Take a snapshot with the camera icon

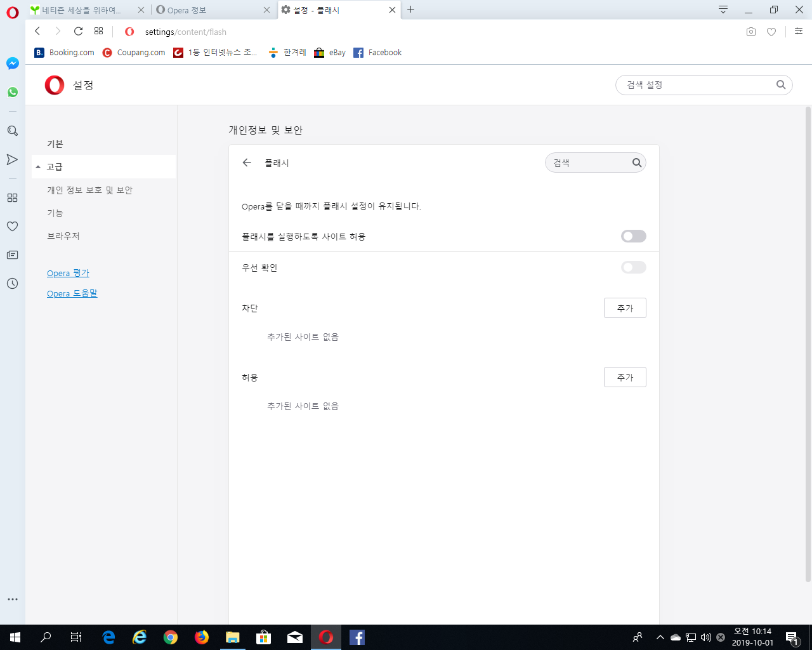tap(751, 32)
